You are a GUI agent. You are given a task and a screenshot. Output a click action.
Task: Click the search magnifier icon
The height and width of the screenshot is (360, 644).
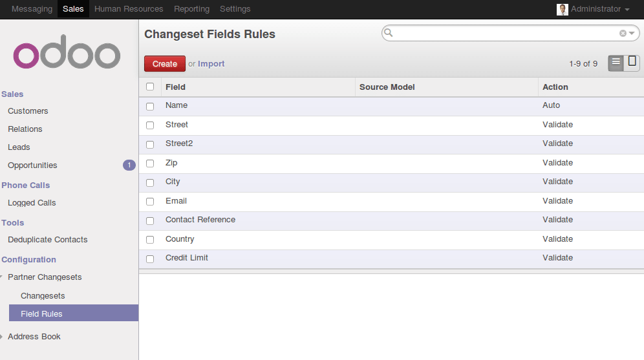point(389,33)
